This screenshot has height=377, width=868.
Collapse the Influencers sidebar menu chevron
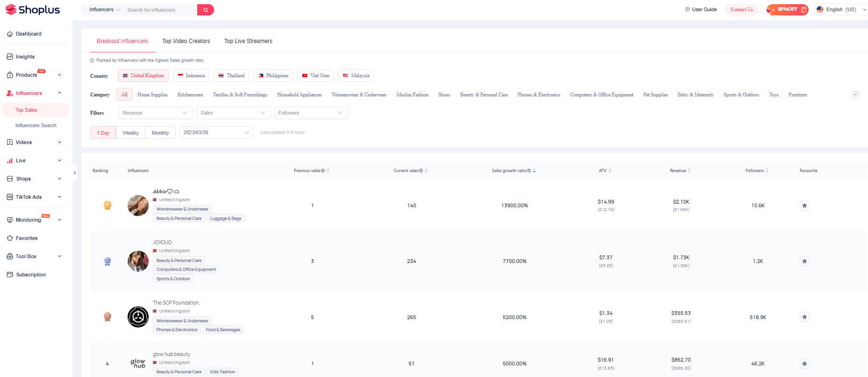click(x=59, y=93)
